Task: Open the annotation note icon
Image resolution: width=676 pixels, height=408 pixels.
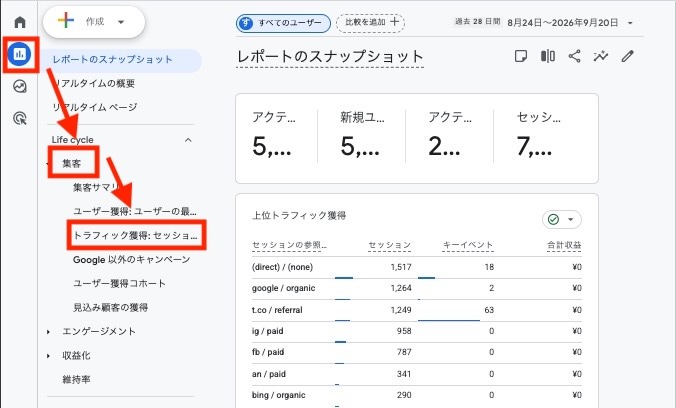Action: (x=521, y=56)
